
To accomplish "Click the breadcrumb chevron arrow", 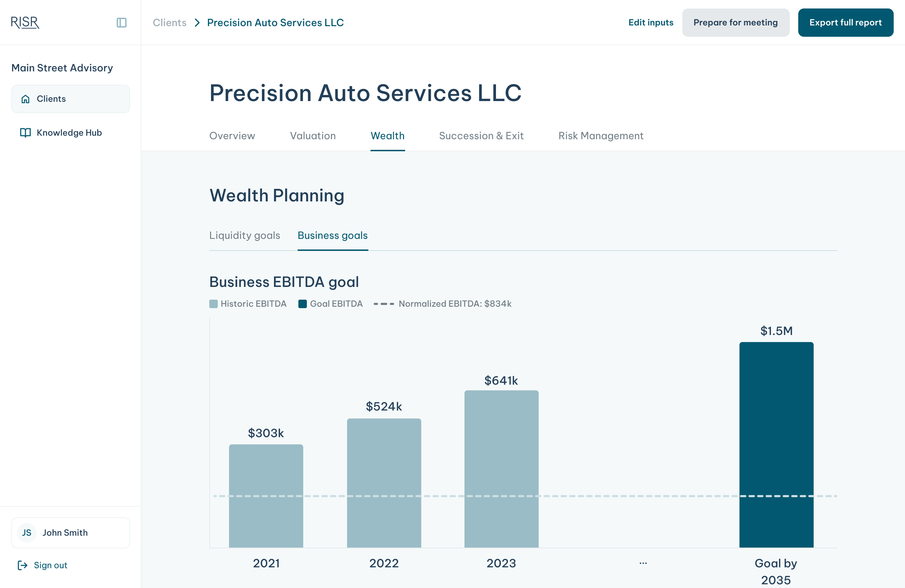I will coord(197,22).
